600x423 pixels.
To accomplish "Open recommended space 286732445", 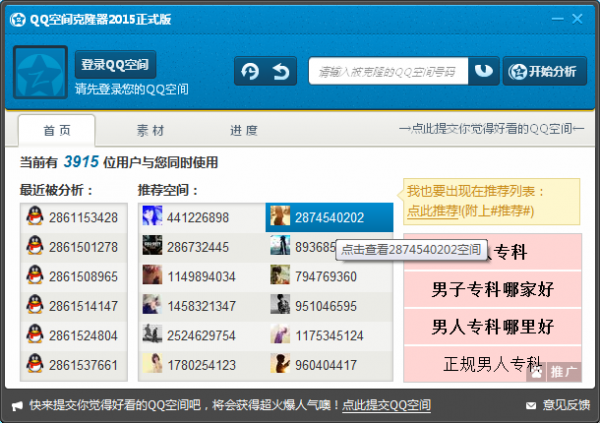I will [197, 247].
